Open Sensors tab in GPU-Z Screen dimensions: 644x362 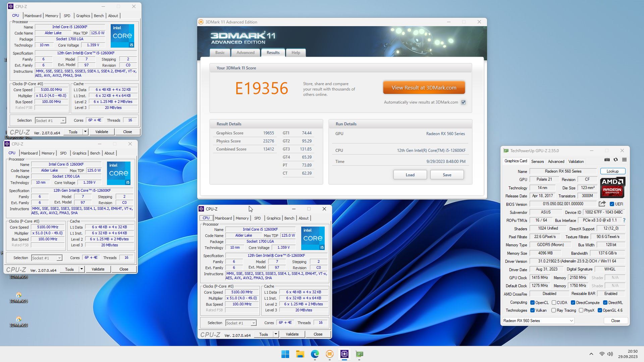(537, 162)
